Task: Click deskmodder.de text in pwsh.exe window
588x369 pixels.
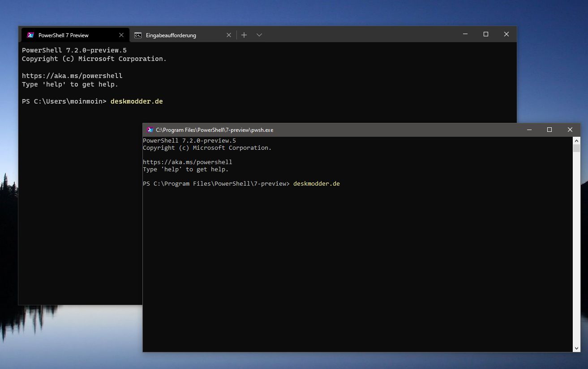Action: click(x=317, y=183)
